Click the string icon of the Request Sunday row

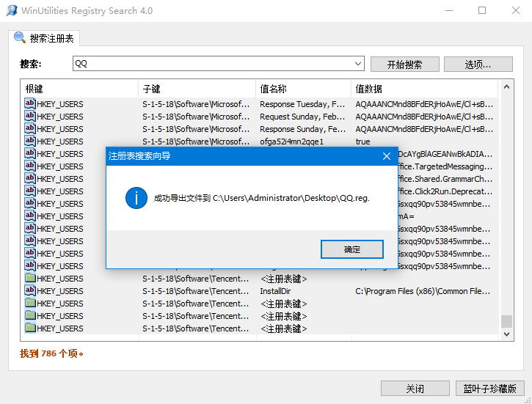coord(30,116)
